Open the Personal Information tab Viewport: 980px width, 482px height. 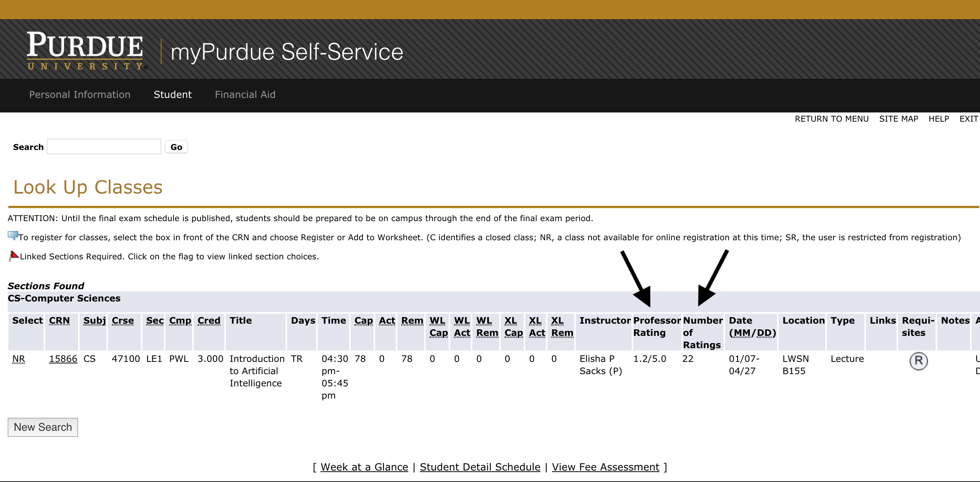[x=80, y=94]
